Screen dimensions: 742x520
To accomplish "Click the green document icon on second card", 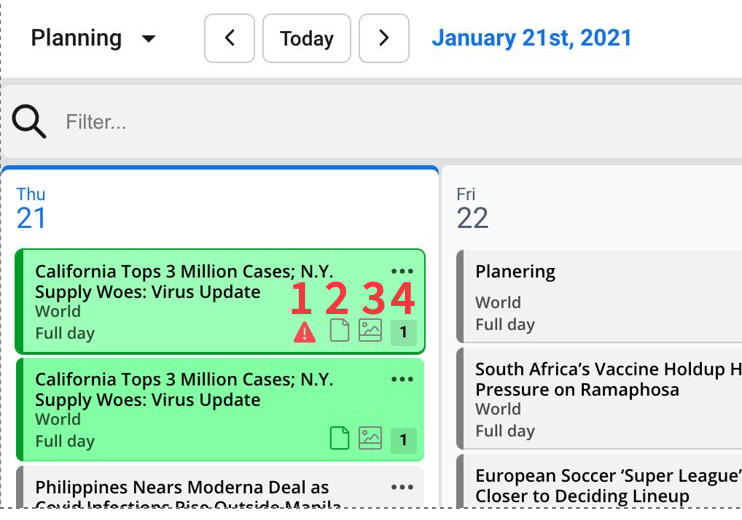I will click(340, 438).
